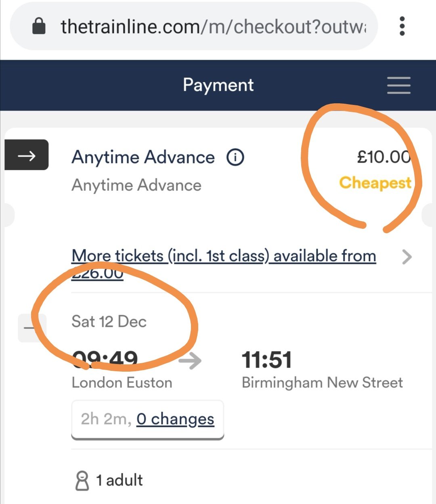Screen dimensions: 436x504
Task: Tap Birmingham New Street station name
Action: pyautogui.click(x=322, y=383)
